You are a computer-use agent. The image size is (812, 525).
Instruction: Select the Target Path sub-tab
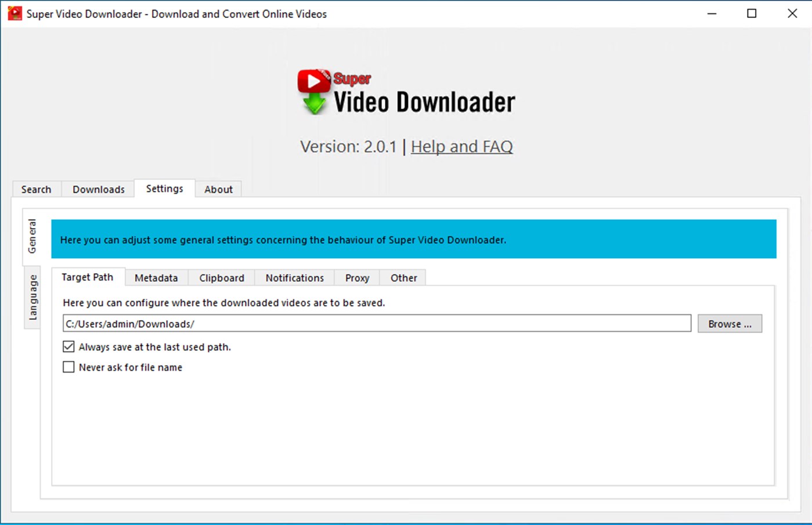[x=88, y=277]
